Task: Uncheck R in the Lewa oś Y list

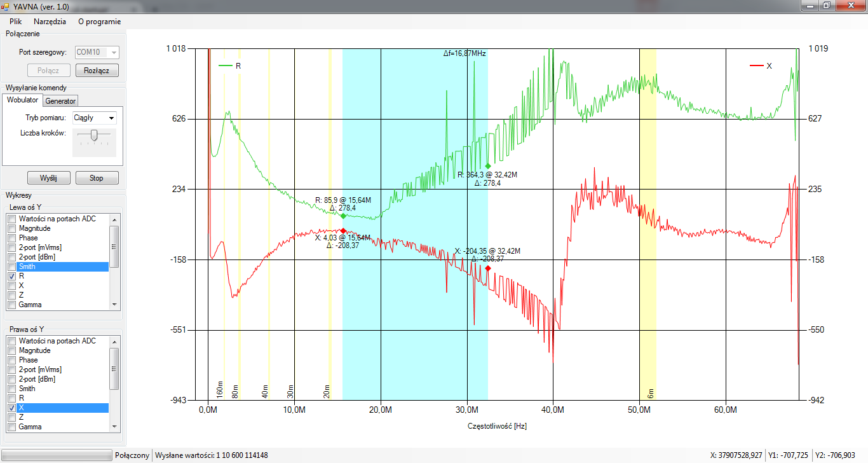Action: pyautogui.click(x=12, y=277)
